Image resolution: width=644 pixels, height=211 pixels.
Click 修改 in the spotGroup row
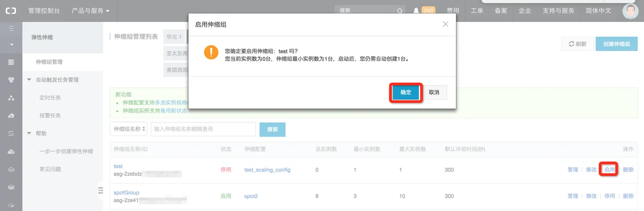(591, 196)
